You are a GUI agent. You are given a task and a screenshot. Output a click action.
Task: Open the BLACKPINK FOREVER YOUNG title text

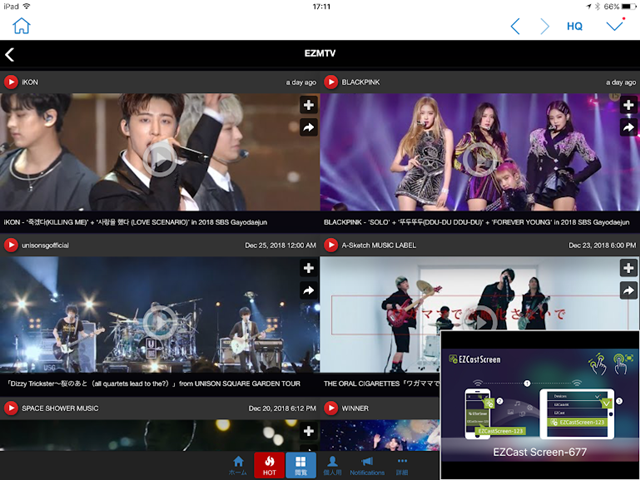[x=477, y=222]
